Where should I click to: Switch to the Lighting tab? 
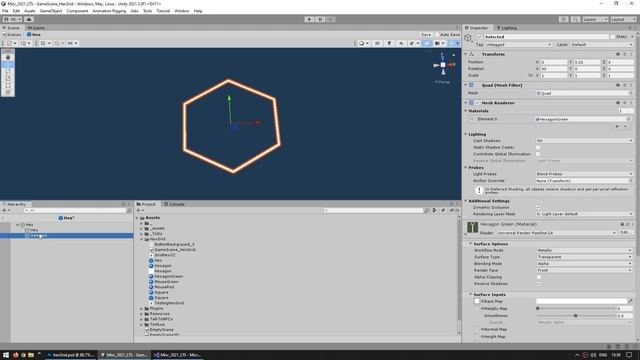(x=507, y=28)
